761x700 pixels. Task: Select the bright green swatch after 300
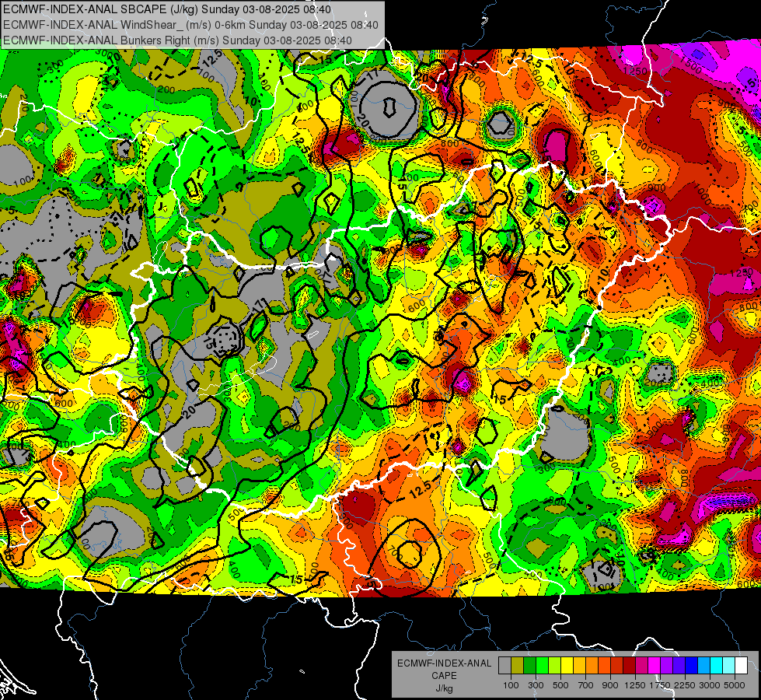pos(542,666)
